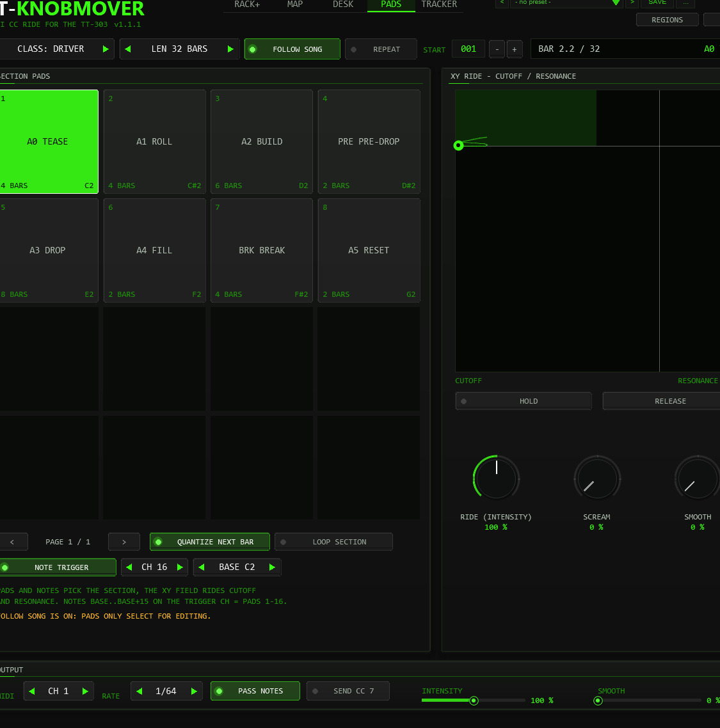The height and width of the screenshot is (728, 720).
Task: Step RATE 1/64 to next value
Action: (x=194, y=691)
